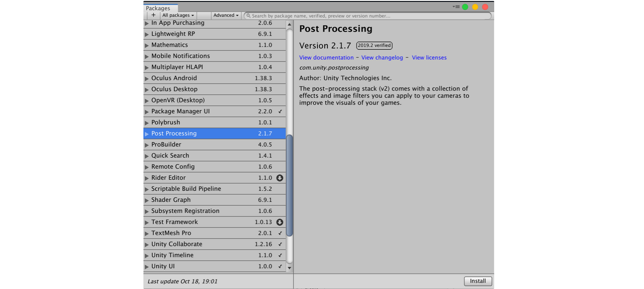Select the TextMesh Pro package row
644x289 pixels.
coord(215,233)
